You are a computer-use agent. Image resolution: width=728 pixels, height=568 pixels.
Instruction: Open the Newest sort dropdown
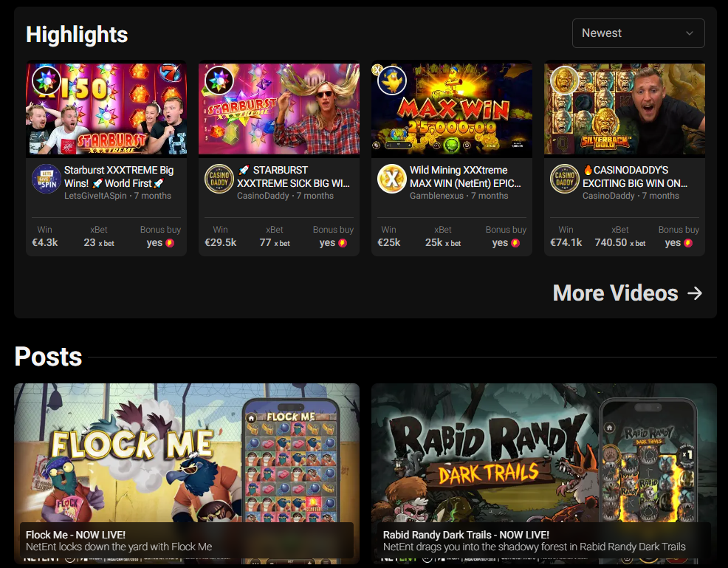point(639,33)
